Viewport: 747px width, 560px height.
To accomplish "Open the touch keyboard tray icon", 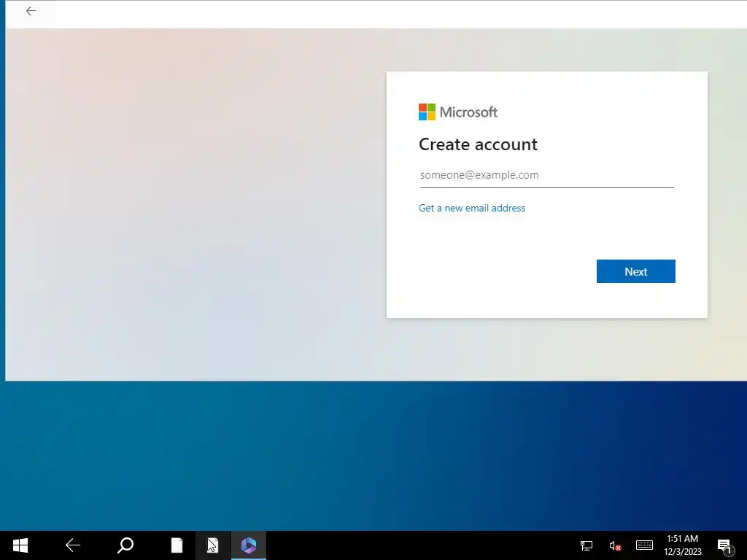I will tap(644, 545).
